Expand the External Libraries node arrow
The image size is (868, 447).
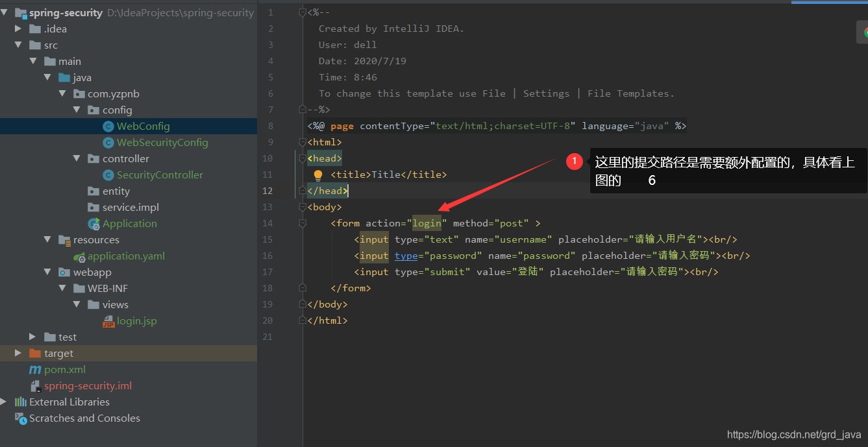pyautogui.click(x=5, y=402)
